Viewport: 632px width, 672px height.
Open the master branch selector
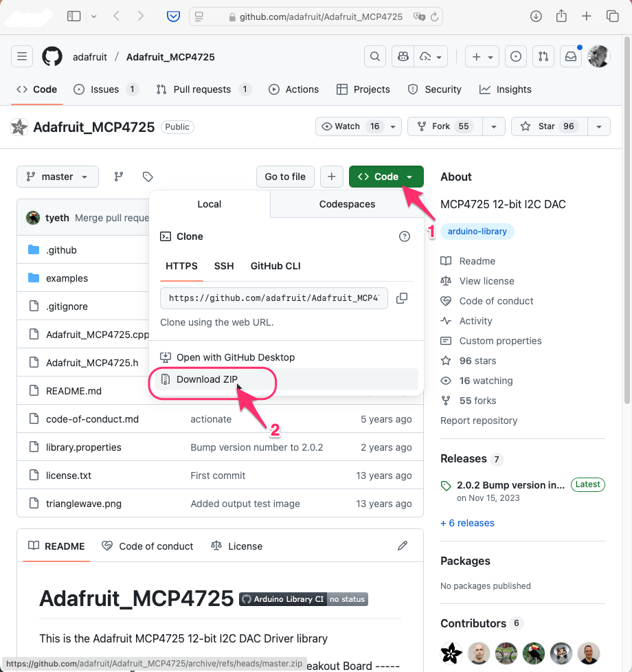[58, 177]
